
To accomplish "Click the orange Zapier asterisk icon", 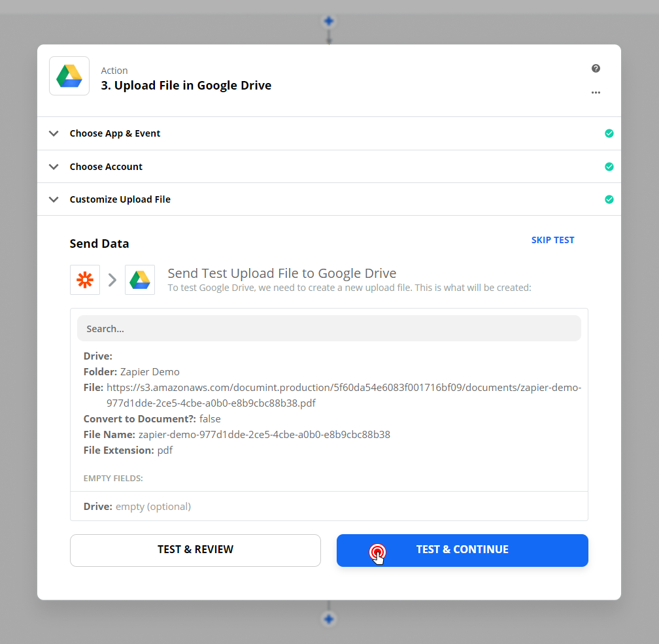I will coord(85,280).
